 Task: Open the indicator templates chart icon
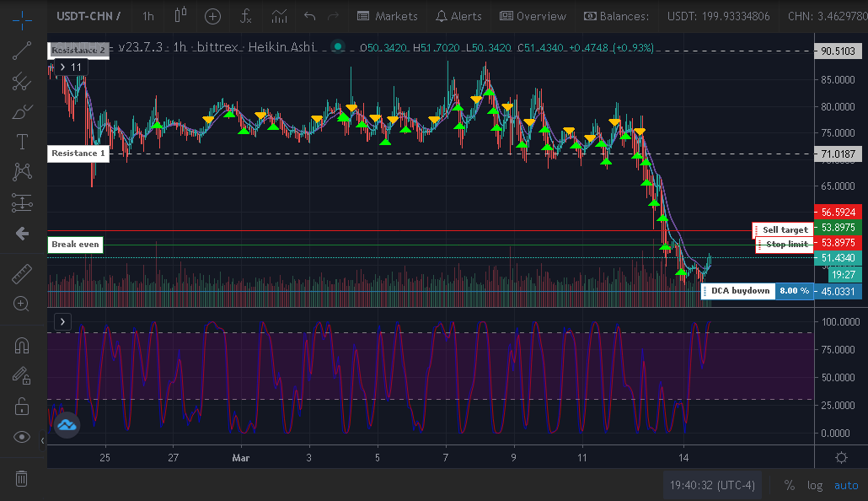279,16
